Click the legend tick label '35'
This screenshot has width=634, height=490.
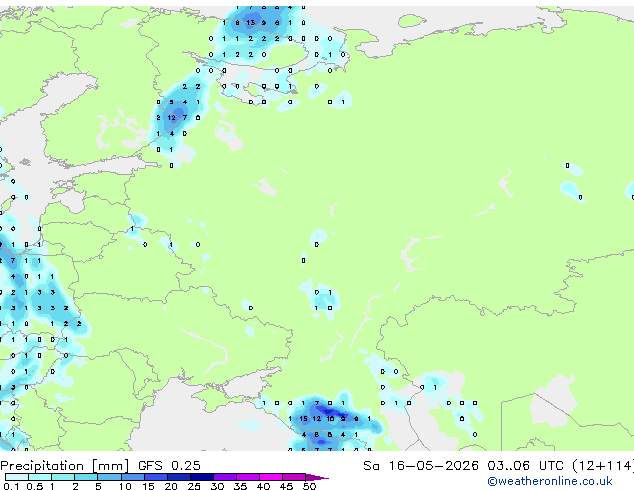point(240,486)
